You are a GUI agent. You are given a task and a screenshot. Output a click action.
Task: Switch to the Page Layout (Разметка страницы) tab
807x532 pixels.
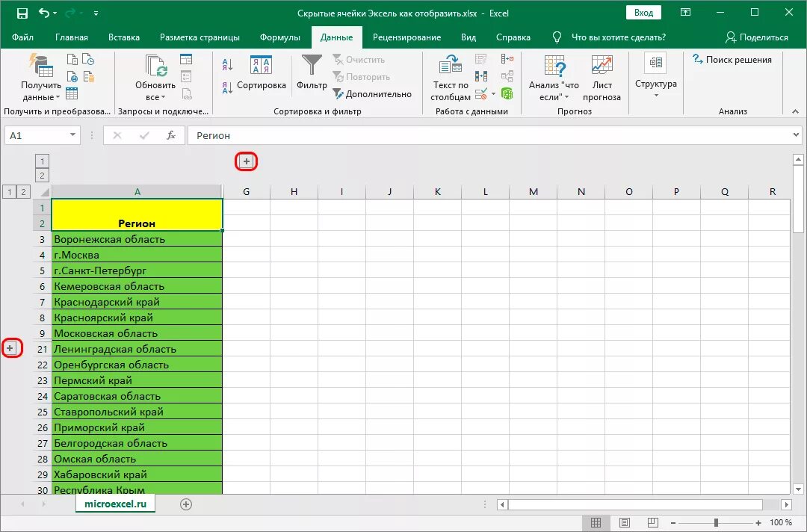(200, 37)
